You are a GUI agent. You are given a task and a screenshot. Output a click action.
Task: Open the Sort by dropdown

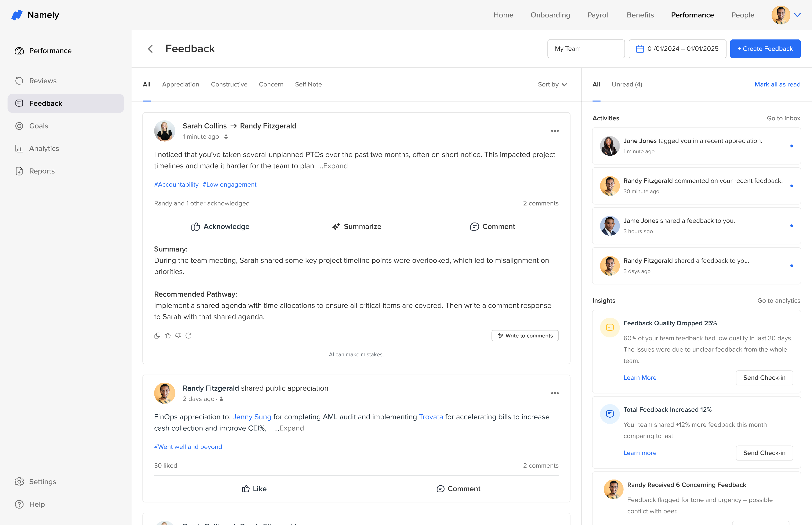(552, 84)
